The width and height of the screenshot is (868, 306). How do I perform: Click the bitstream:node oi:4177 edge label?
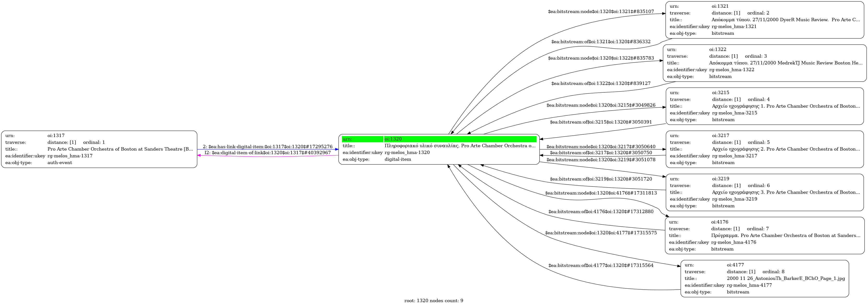pos(601,233)
